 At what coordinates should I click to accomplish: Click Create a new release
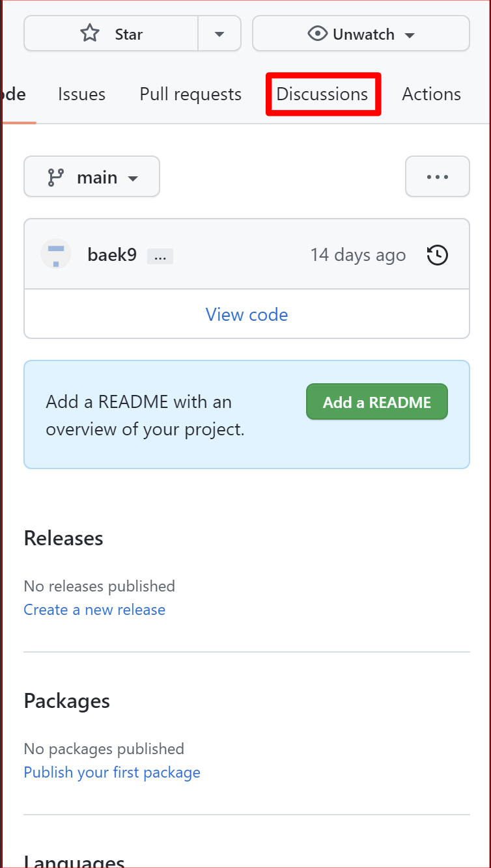tap(94, 610)
